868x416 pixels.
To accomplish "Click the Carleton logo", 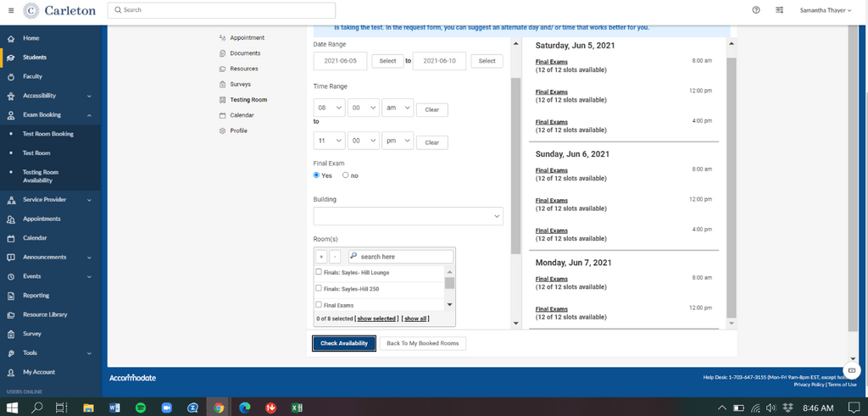I will pos(60,10).
